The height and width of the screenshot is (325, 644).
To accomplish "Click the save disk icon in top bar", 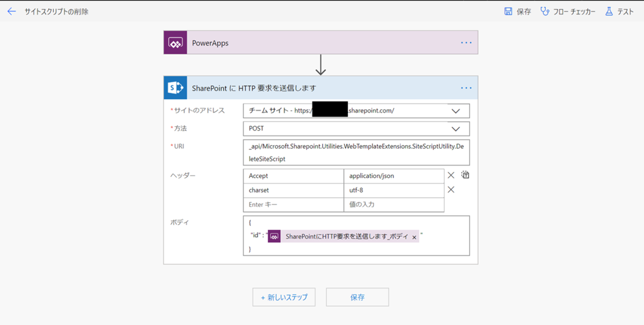I will click(508, 11).
